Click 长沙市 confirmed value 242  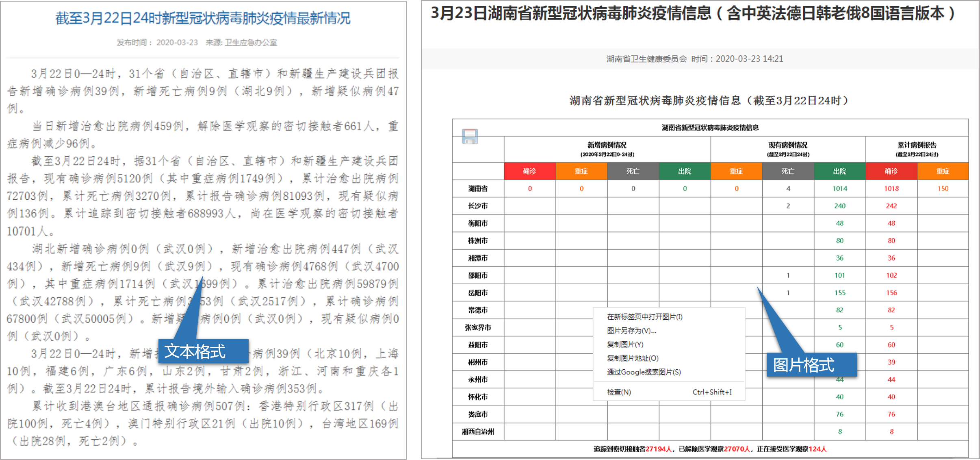click(x=891, y=206)
